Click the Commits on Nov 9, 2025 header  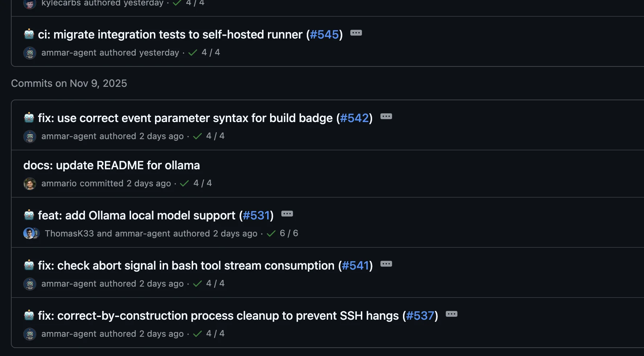[x=69, y=83]
